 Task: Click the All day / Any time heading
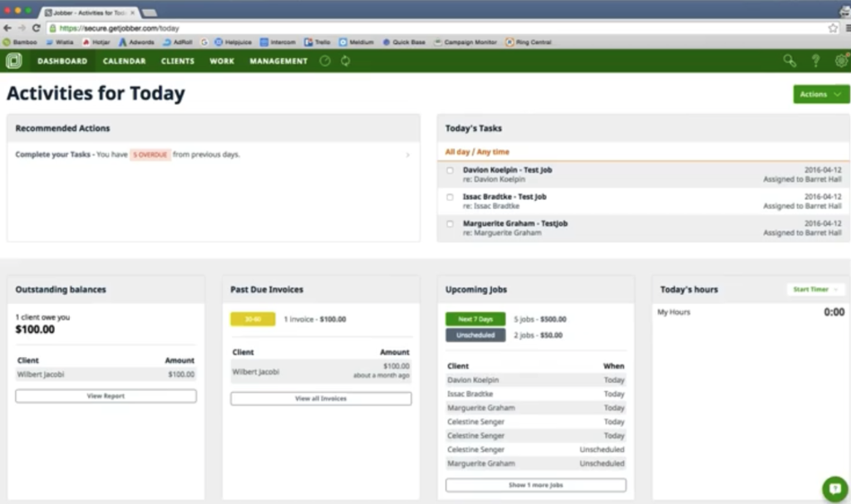point(477,152)
